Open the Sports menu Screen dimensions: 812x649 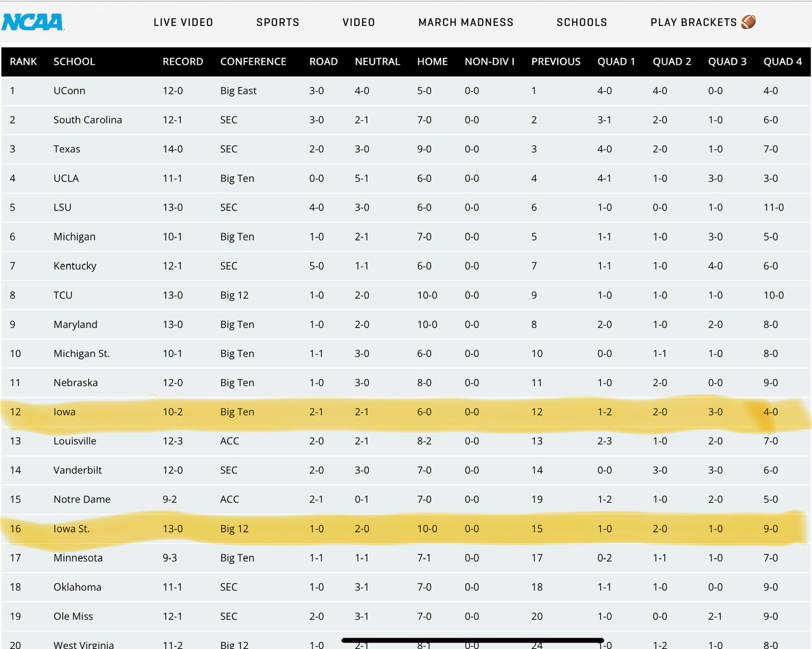point(278,22)
